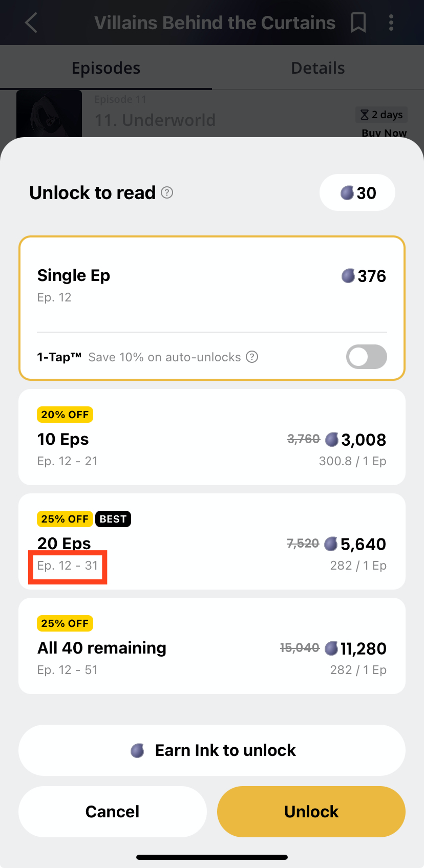Tap Buy Now for Episode 11
The image size is (424, 868).
point(384,133)
